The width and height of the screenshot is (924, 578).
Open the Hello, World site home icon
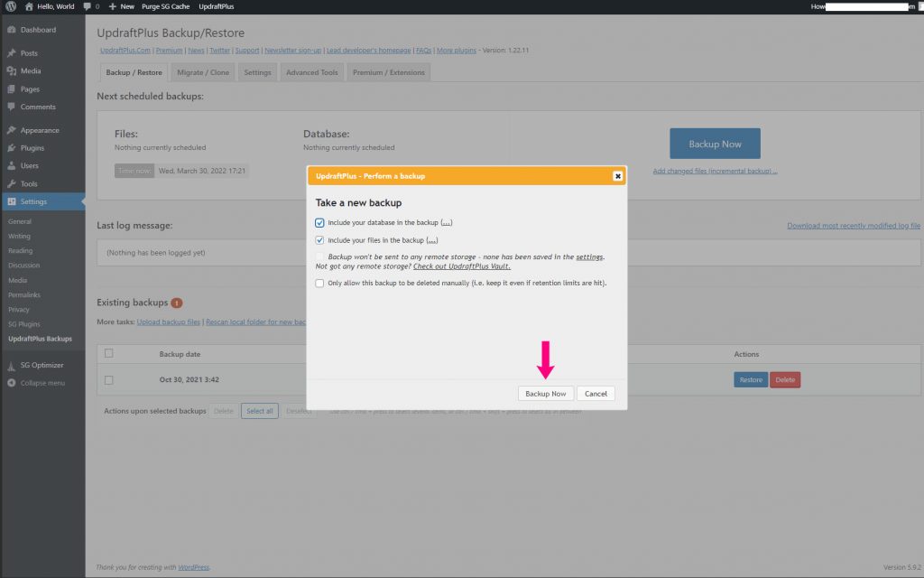click(x=29, y=6)
